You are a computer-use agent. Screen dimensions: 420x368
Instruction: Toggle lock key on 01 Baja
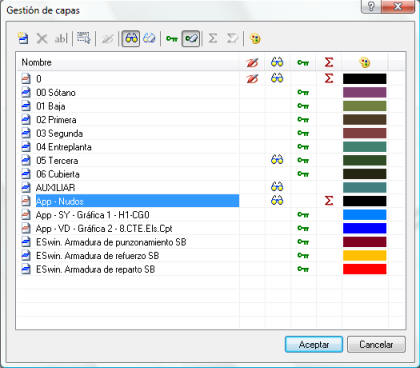click(303, 106)
